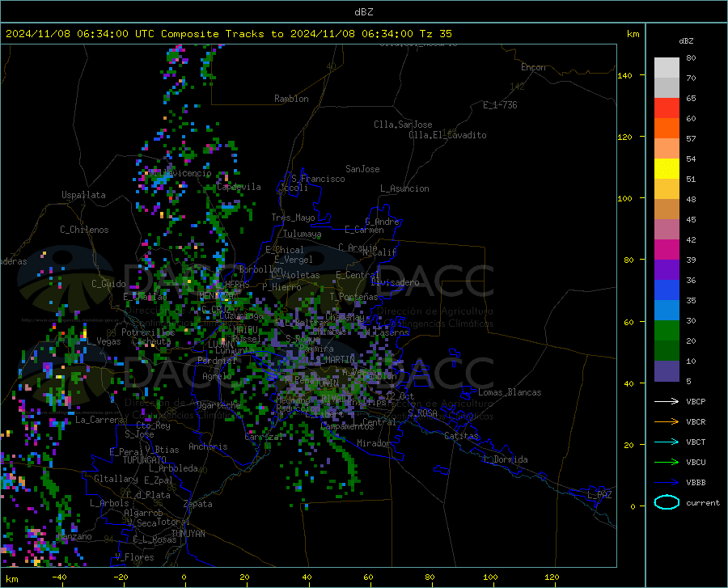Pick the light grey 70 dBZ swatch

point(667,68)
